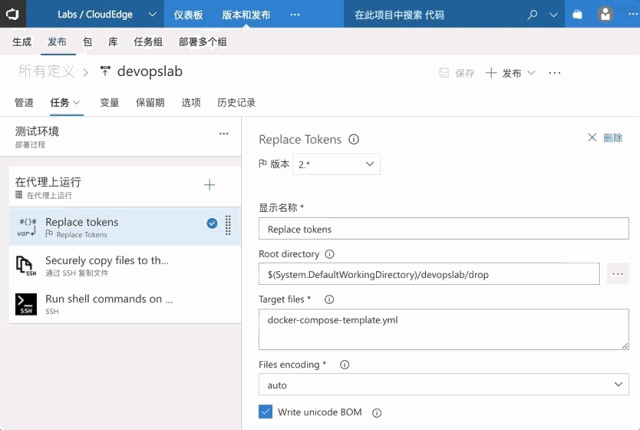The image size is (640, 430).
Task: Click the SSH copy files icon
Action: coord(26,266)
